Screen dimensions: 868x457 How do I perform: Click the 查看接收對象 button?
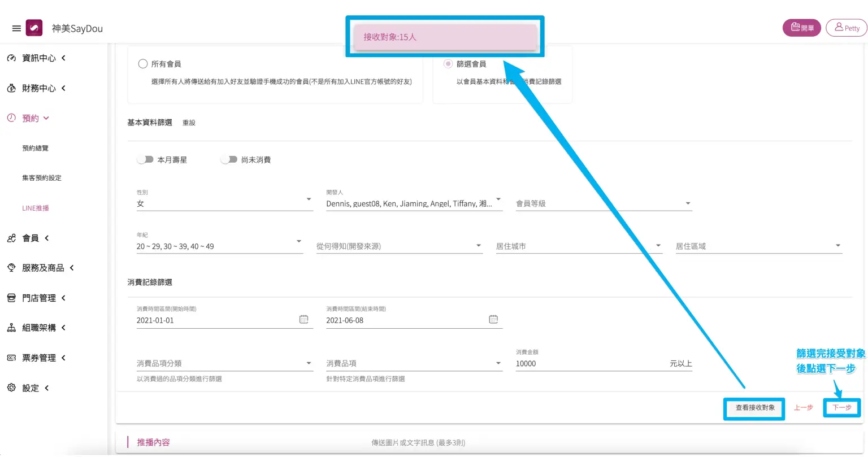[754, 408]
